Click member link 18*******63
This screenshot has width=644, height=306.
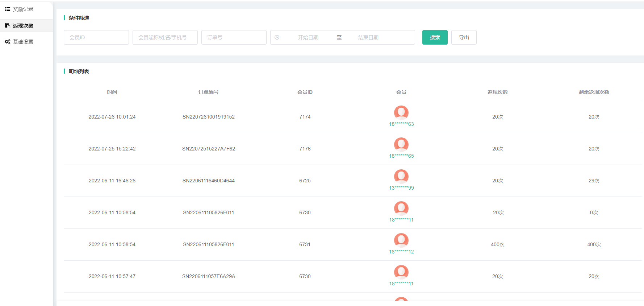tap(401, 124)
